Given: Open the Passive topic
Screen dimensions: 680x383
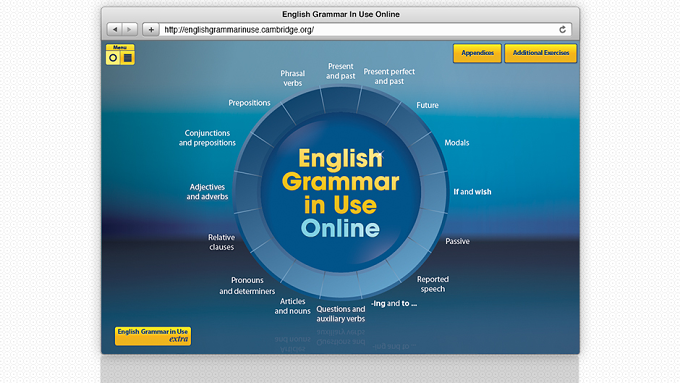Looking at the screenshot, I should click(x=457, y=241).
